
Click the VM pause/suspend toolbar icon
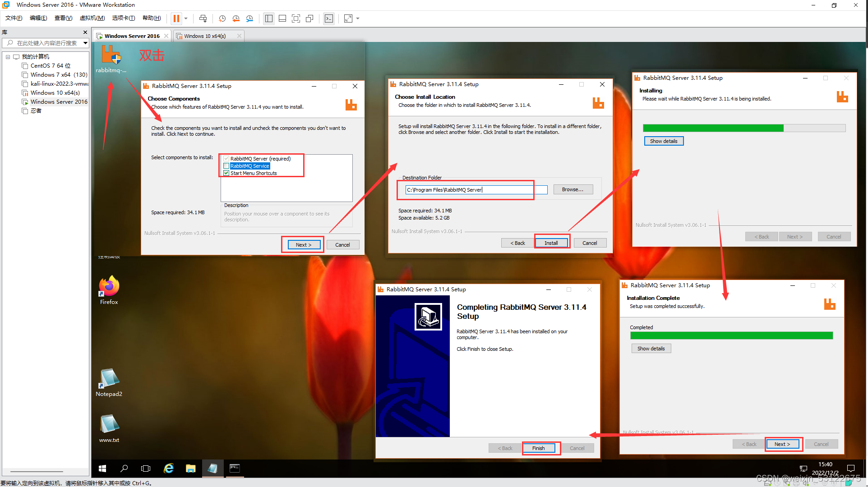coord(176,18)
